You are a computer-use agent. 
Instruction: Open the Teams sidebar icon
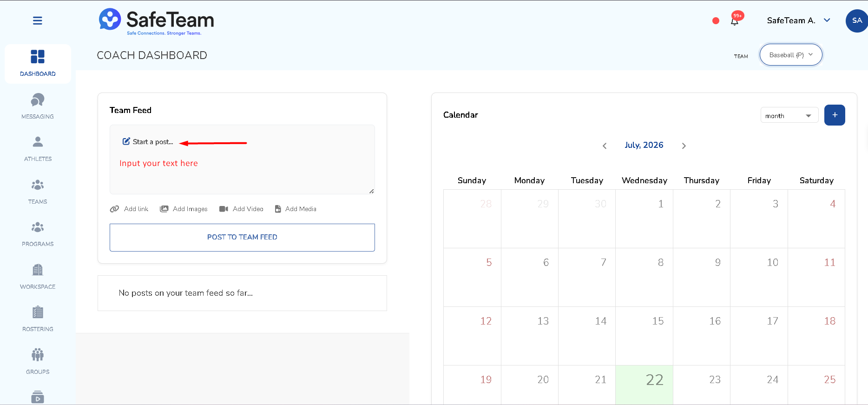tap(38, 185)
